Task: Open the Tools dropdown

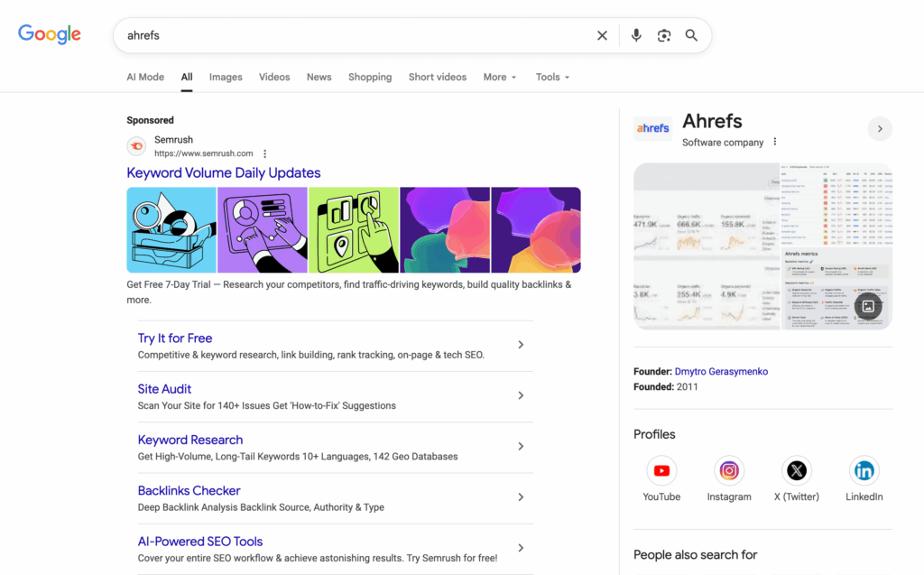Action: click(x=551, y=77)
